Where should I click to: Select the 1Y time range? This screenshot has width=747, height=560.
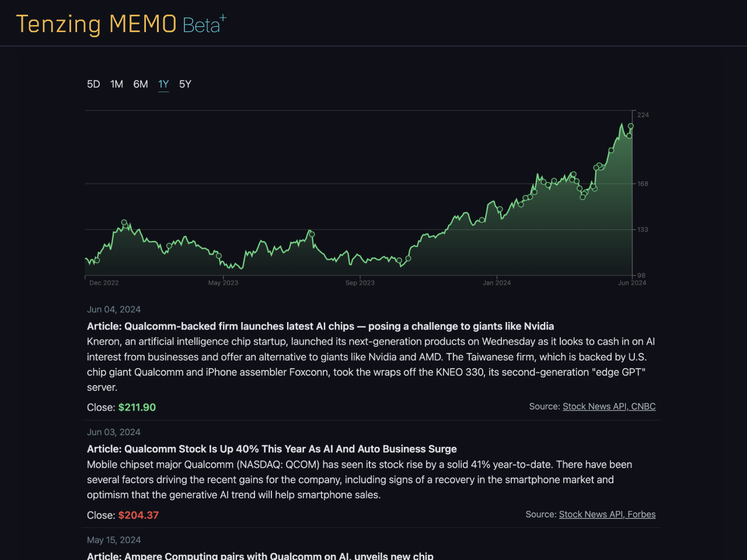[163, 84]
